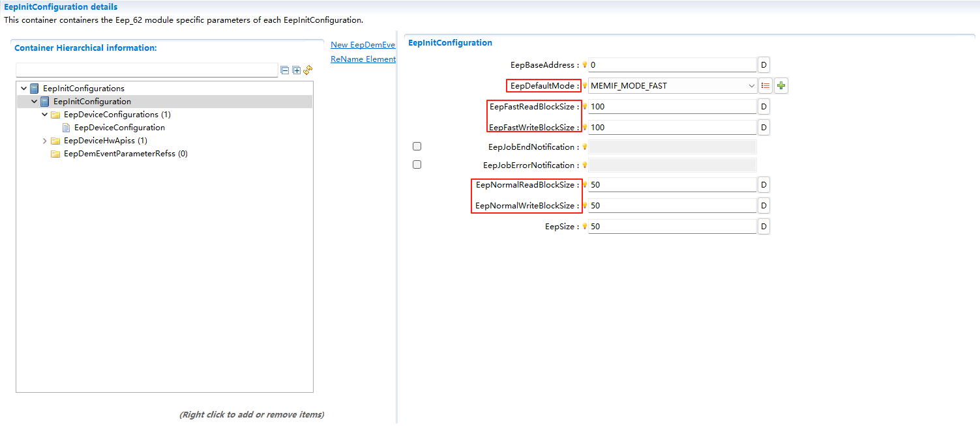Click the collapse all tree icon
The height and width of the screenshot is (426, 980).
pos(285,70)
